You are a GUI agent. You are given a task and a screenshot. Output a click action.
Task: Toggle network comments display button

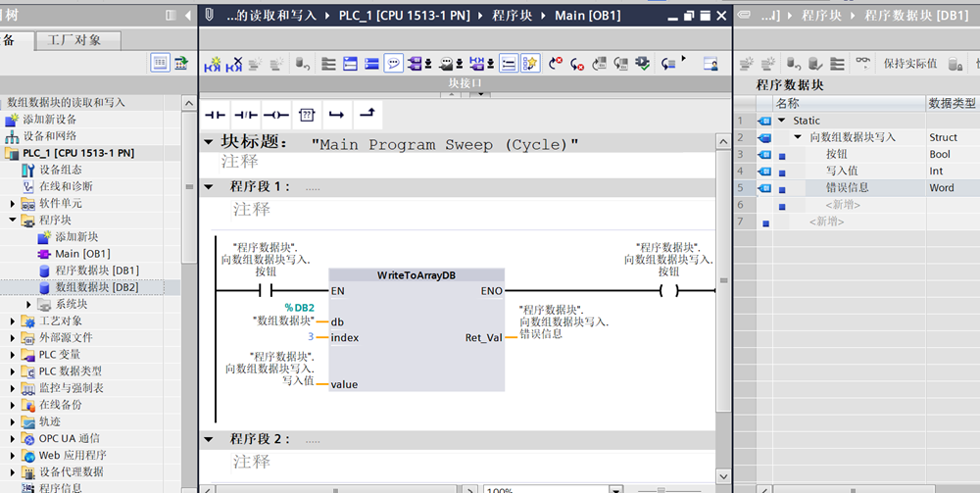tap(393, 64)
